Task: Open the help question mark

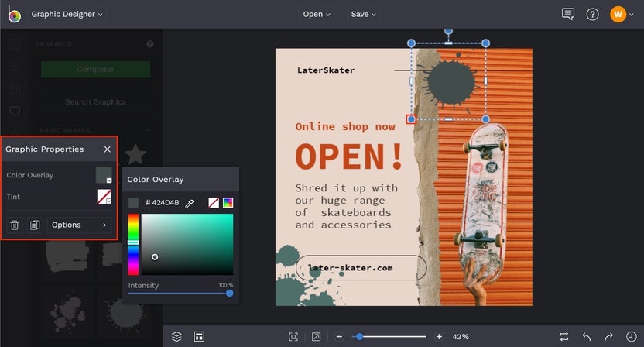Action: pos(592,15)
